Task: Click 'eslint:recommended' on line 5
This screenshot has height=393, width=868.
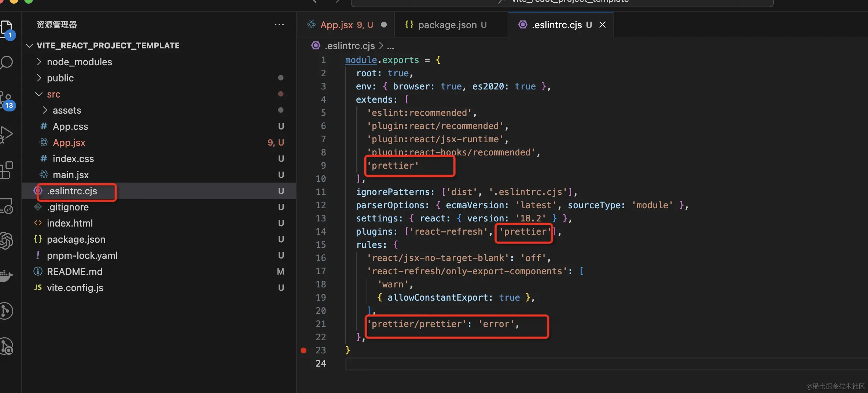Action: click(x=419, y=113)
